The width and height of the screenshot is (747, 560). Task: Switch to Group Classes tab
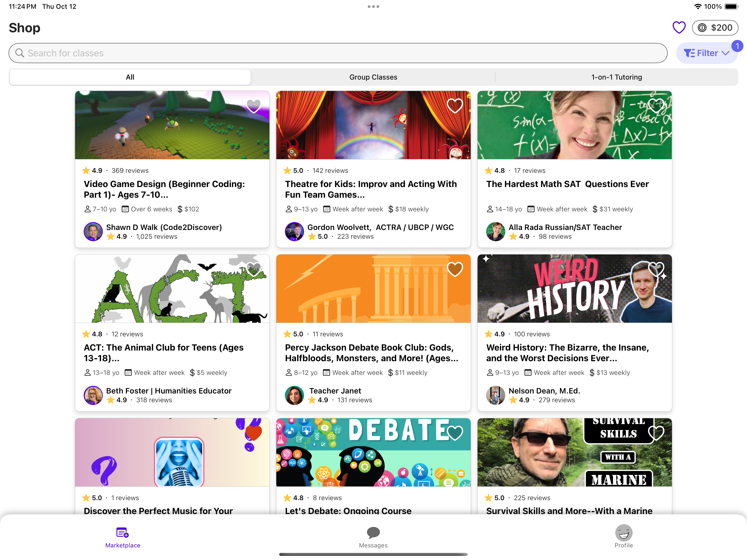[373, 77]
